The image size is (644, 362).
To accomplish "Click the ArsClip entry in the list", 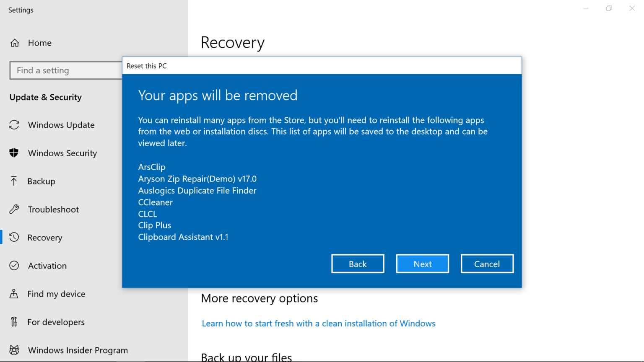I will pos(151,167).
